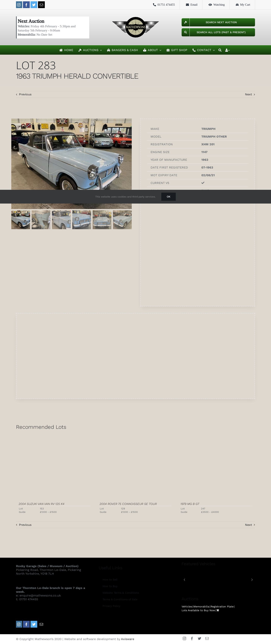Open Website Terms & Conditions footer link
The width and height of the screenshot is (271, 644).
(x=121, y=593)
